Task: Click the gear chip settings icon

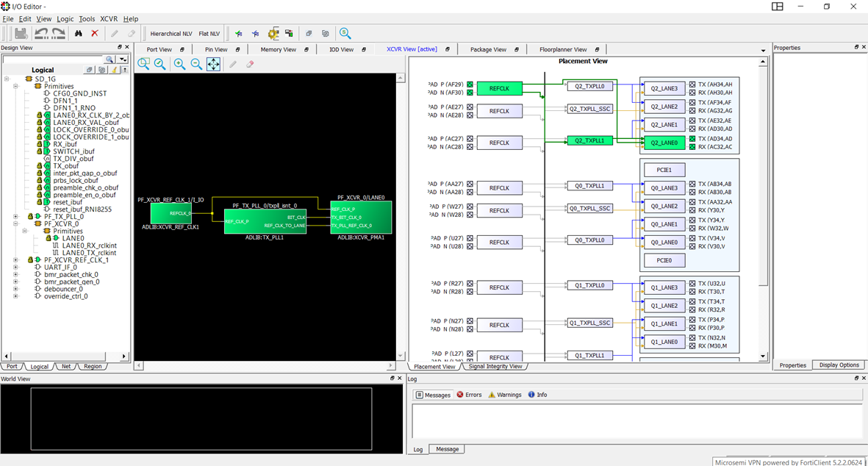Action: [x=273, y=33]
